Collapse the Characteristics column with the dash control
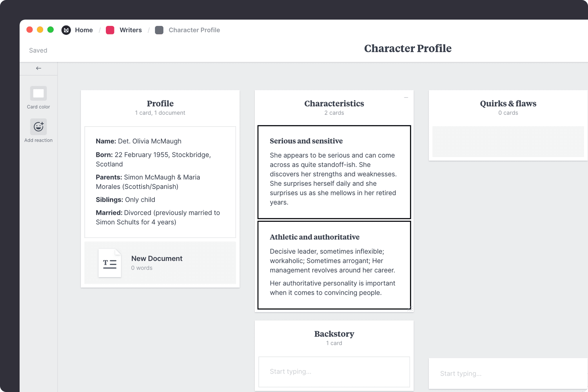The width and height of the screenshot is (588, 392). 406,97
